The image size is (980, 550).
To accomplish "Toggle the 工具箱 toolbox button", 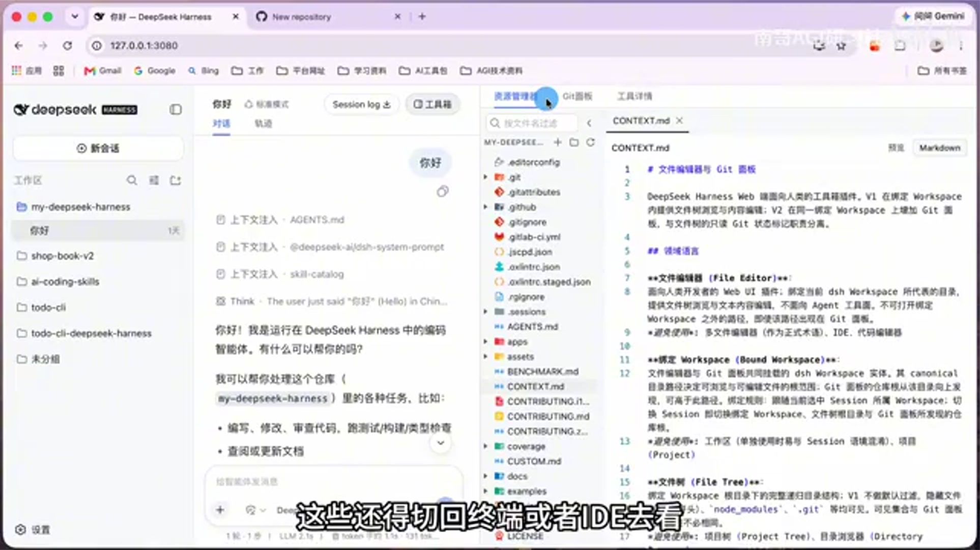I will click(x=433, y=104).
